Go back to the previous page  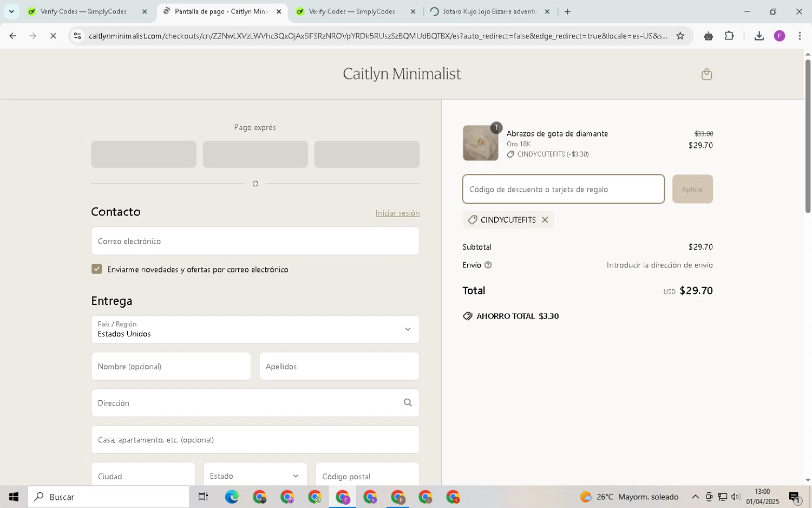click(x=12, y=36)
